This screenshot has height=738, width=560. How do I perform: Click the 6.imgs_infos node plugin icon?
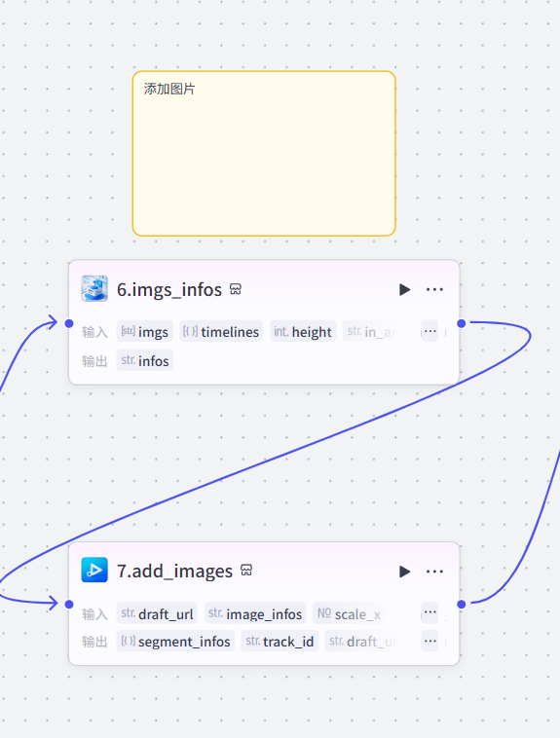click(94, 288)
